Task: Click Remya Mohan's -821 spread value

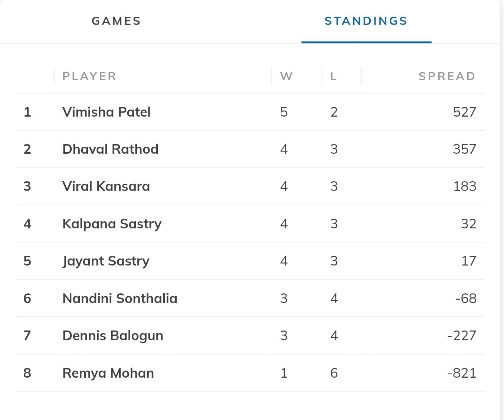Action: [462, 373]
